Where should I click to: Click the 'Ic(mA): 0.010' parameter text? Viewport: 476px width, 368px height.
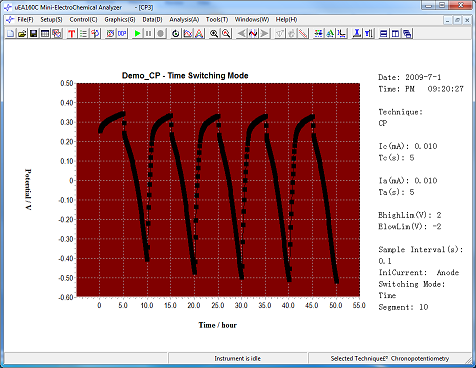tap(408, 146)
